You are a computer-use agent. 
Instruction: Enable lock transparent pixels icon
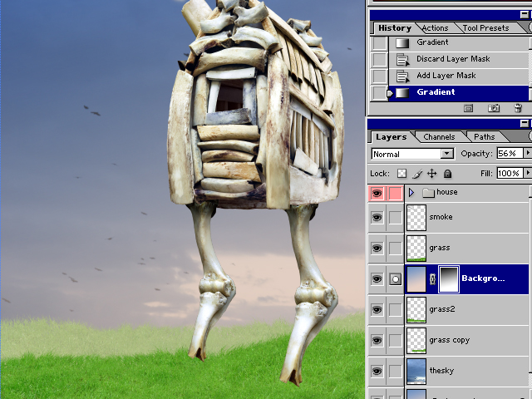401,174
